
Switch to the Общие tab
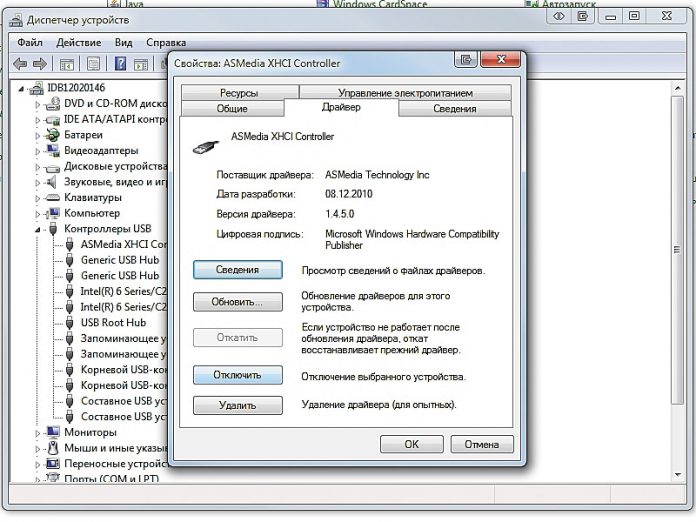232,108
